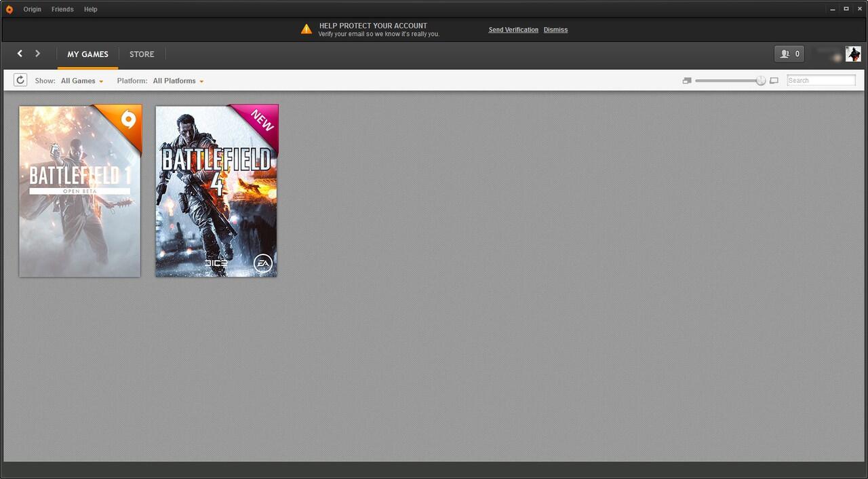
Task: Select the Battlefield 1 Open Beta tile
Action: click(x=80, y=191)
